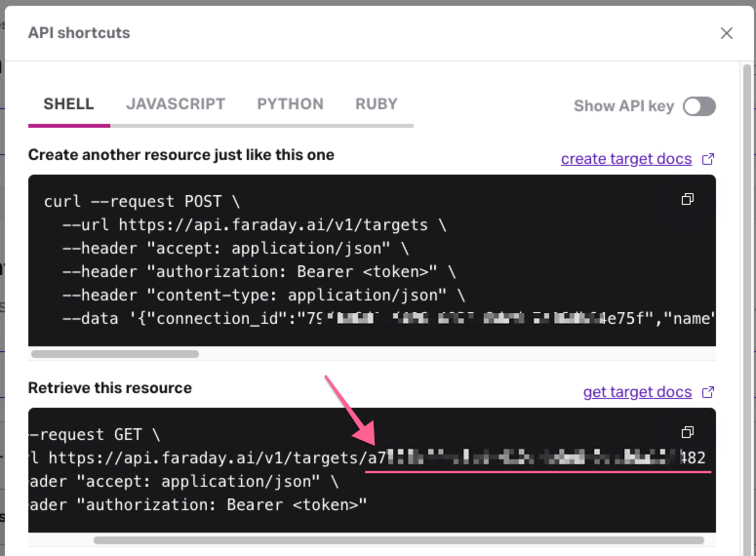Click the create snippet's horizontal scrollbar
This screenshot has width=756, height=556.
tap(115, 354)
